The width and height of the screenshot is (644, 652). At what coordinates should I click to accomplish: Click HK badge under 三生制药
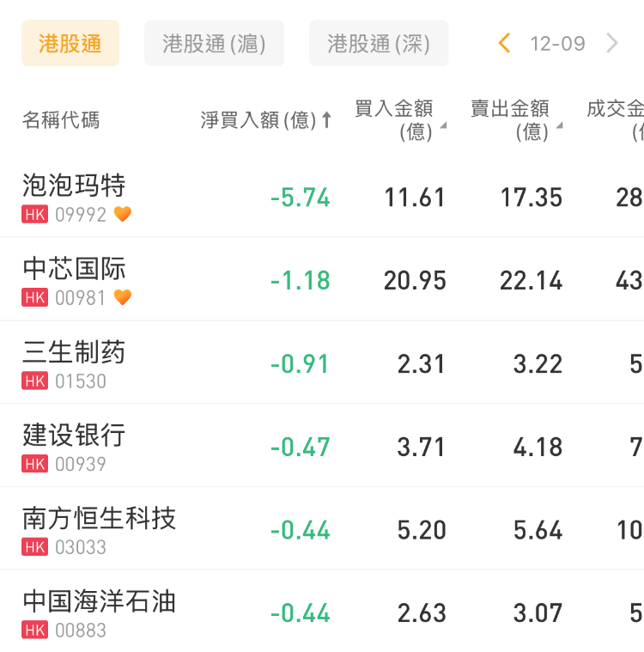coord(35,381)
